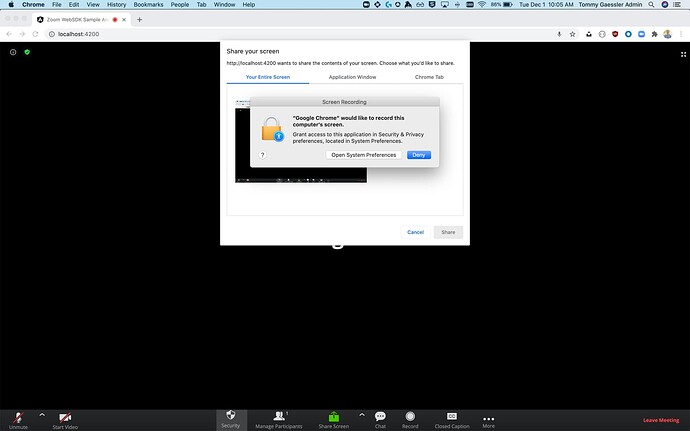Toggle fullscreen view icon in meeting corner
Viewport: 690px width, 431px height.
click(683, 54)
